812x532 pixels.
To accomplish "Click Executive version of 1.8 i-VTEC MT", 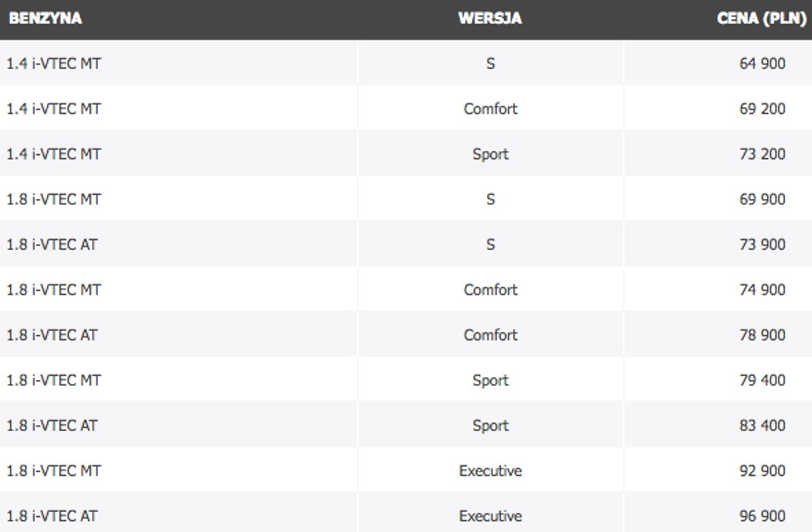I will click(490, 470).
